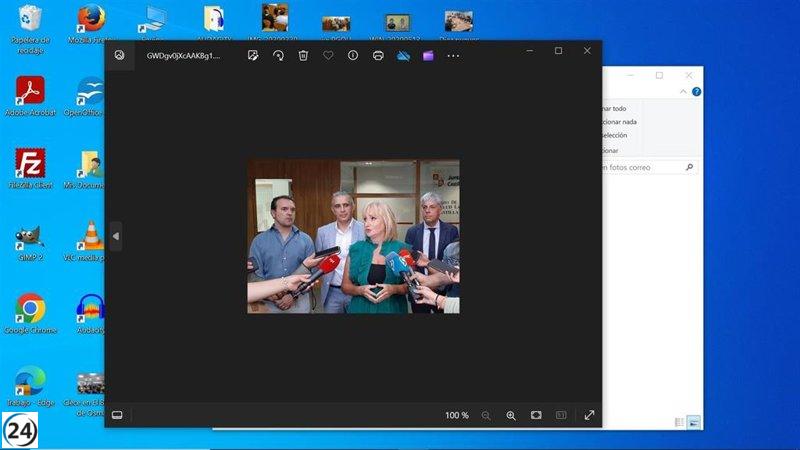Open the purple Clipchamp icon in toolbar
This screenshot has height=450, width=800.
428,56
